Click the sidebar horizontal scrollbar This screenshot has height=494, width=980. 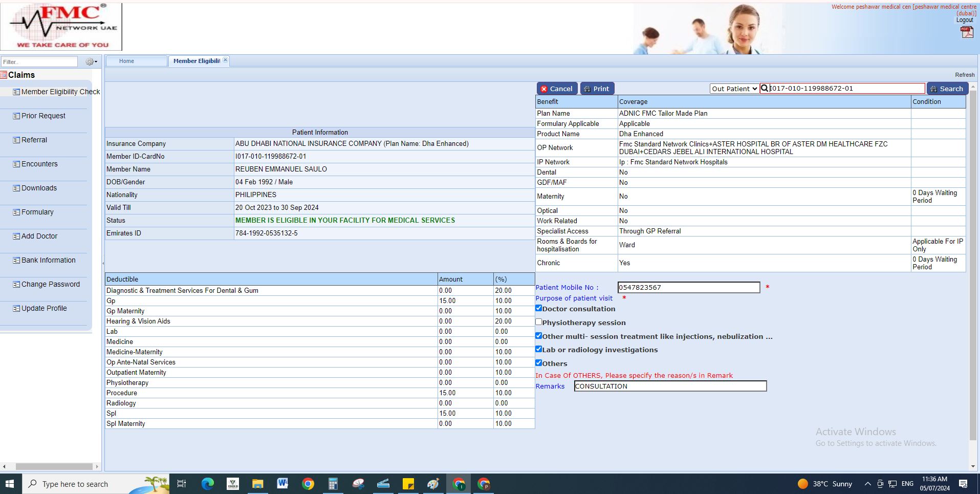54,466
